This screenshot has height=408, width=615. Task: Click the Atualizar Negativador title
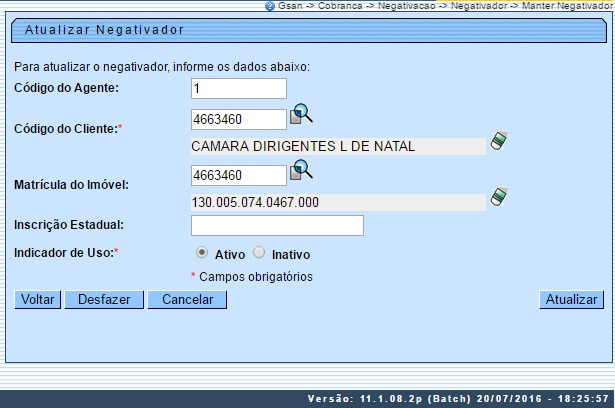pyautogui.click(x=104, y=30)
